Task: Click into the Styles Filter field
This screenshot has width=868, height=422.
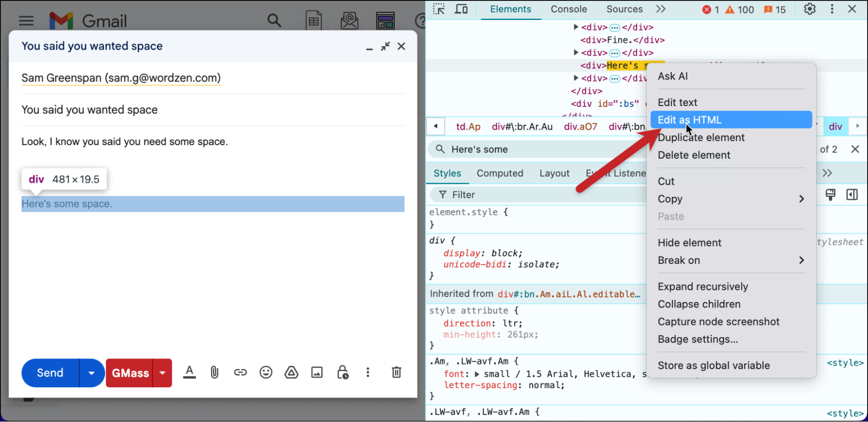Action: 538,195
